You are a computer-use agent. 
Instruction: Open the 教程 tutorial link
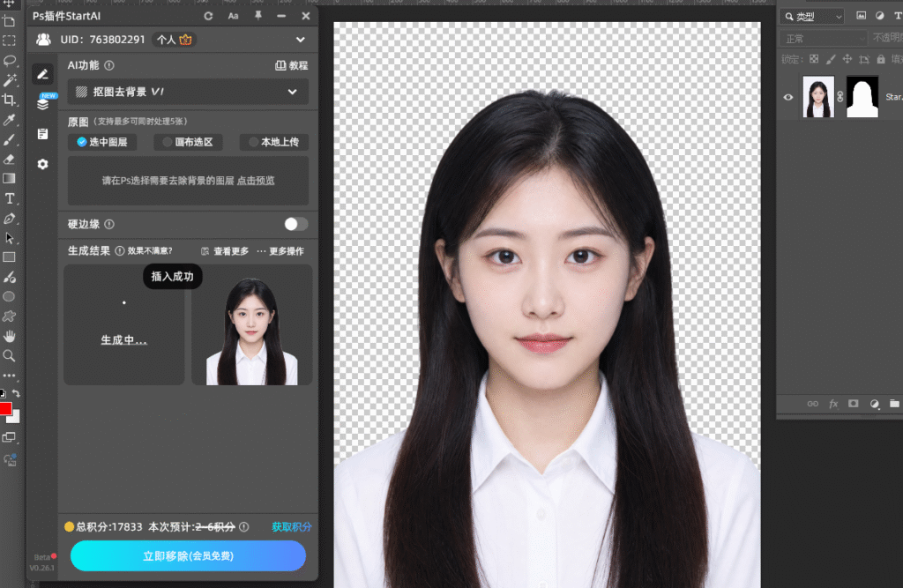[292, 65]
